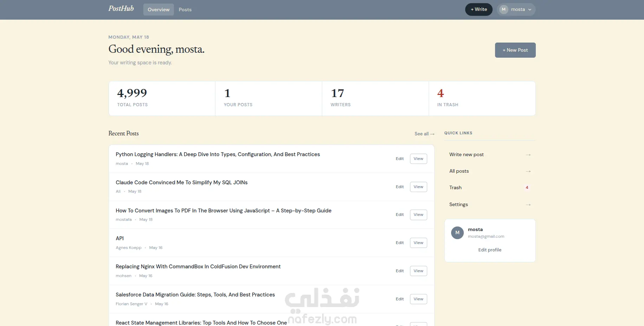Open the Python Logging Handlers post title

(218, 154)
